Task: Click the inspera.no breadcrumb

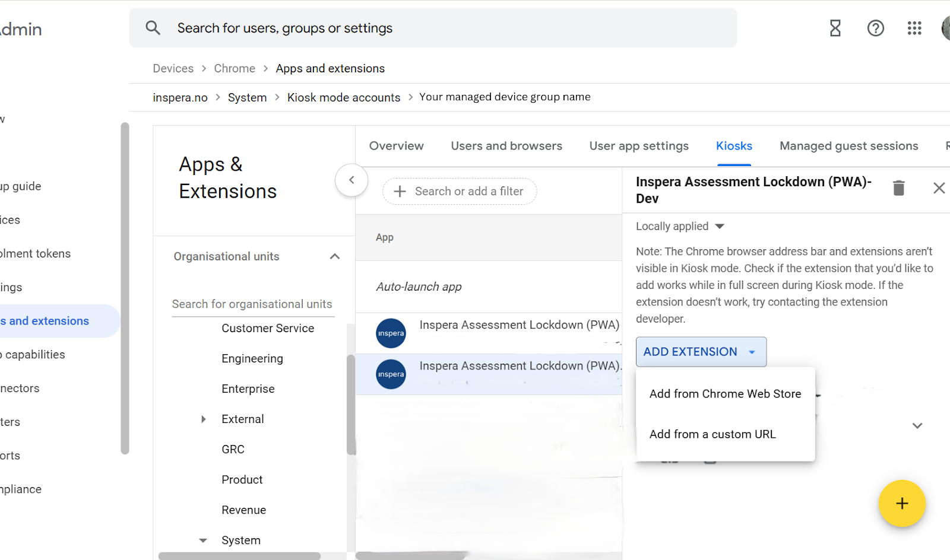Action: (180, 97)
